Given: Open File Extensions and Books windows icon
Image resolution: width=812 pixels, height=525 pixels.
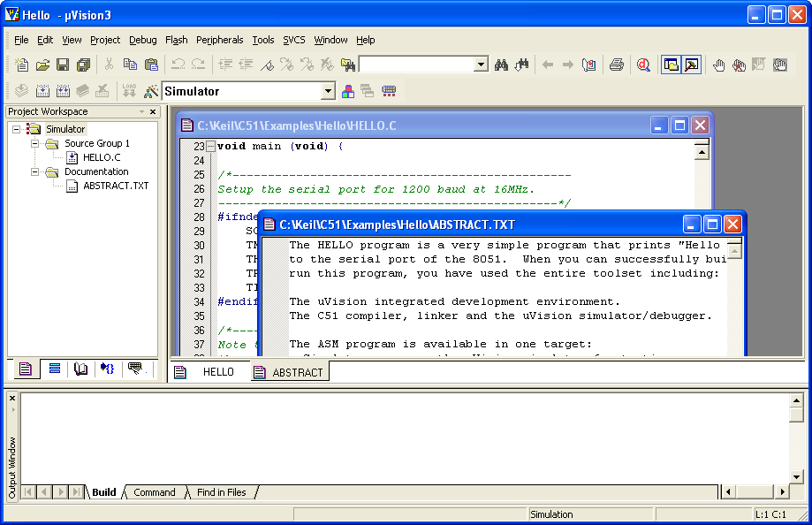Looking at the screenshot, I should click(368, 91).
